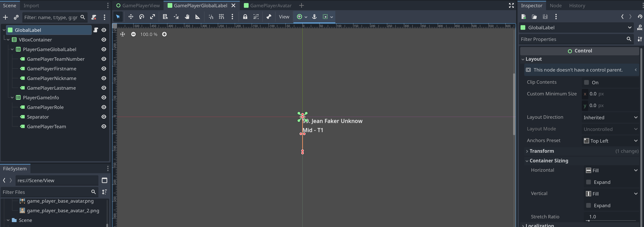Zoom in the 2D viewport

(x=164, y=34)
